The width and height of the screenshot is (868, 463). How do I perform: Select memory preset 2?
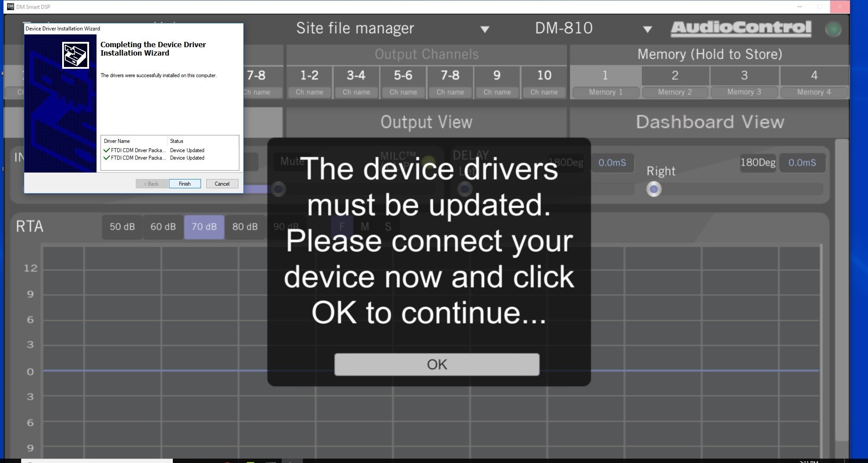pos(675,75)
